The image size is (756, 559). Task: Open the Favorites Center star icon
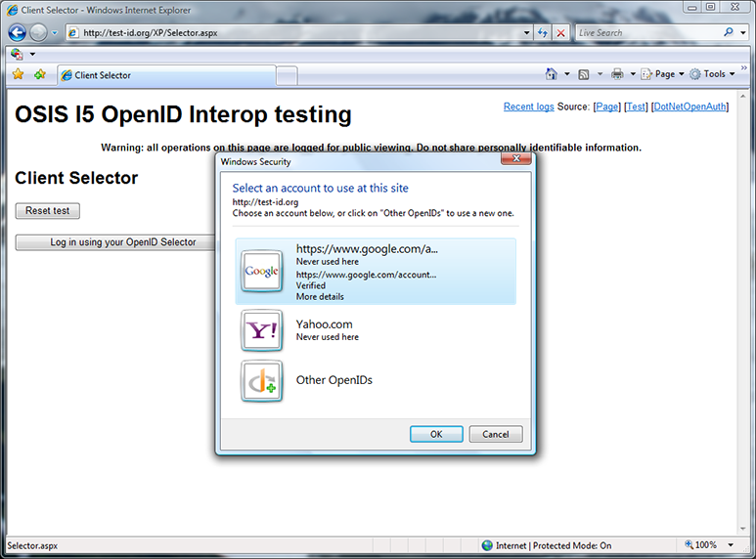18,74
